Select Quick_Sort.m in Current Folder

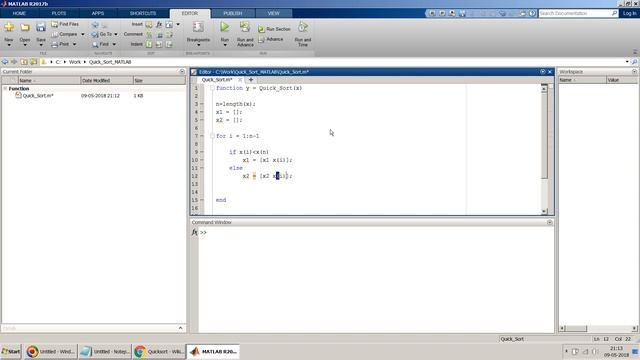point(38,96)
